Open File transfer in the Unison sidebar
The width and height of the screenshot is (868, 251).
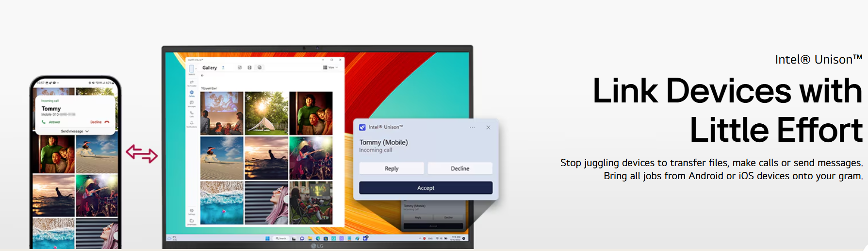pos(192,83)
